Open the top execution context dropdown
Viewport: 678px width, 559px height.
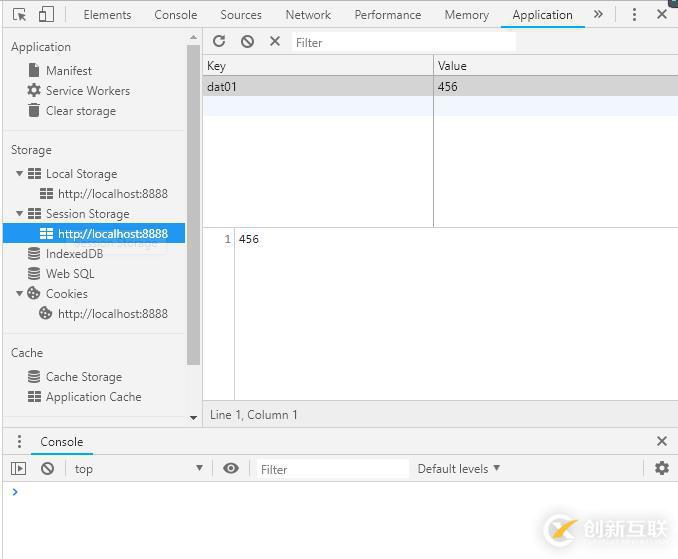[138, 469]
